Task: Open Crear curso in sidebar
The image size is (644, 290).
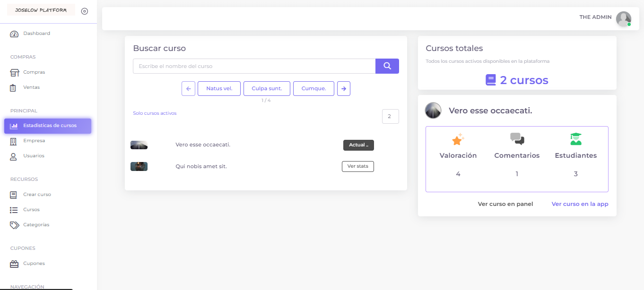Action: 37,195
